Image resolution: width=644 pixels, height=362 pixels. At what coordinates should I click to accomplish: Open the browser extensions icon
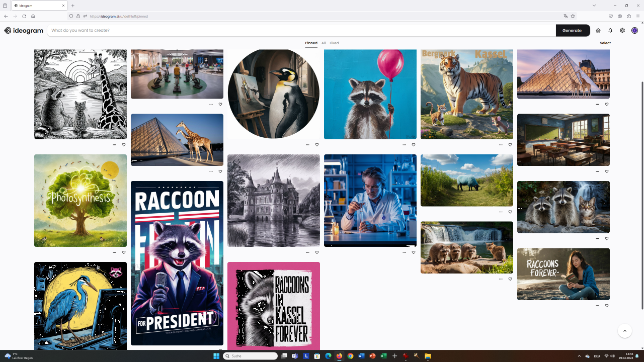pos(629,16)
